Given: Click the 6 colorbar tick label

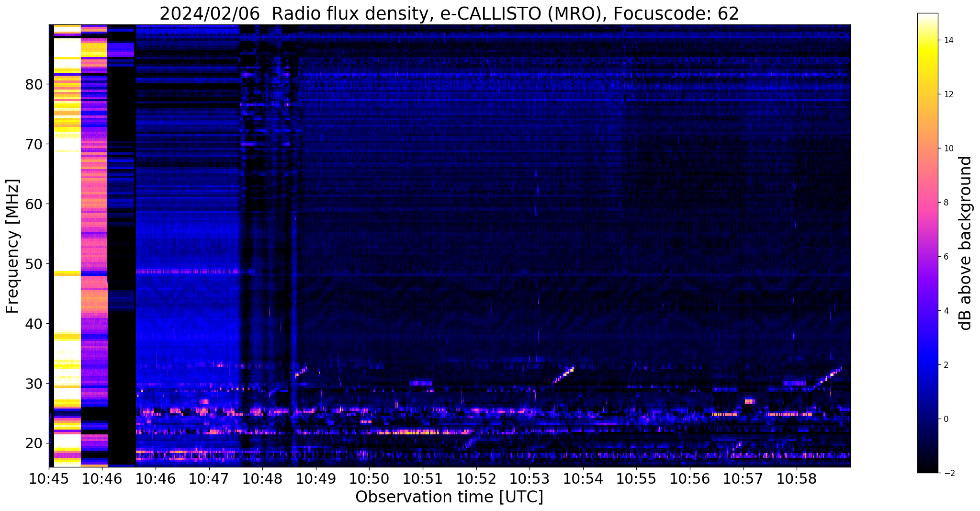Looking at the screenshot, I should point(946,257).
